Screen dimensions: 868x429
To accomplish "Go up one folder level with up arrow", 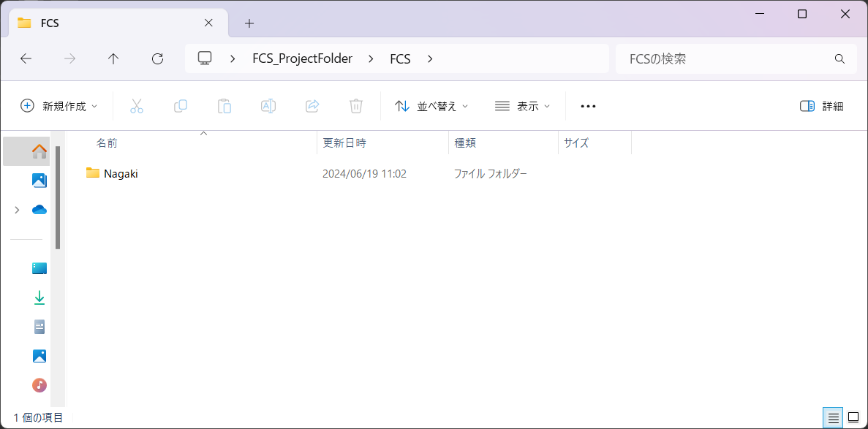I will 113,59.
